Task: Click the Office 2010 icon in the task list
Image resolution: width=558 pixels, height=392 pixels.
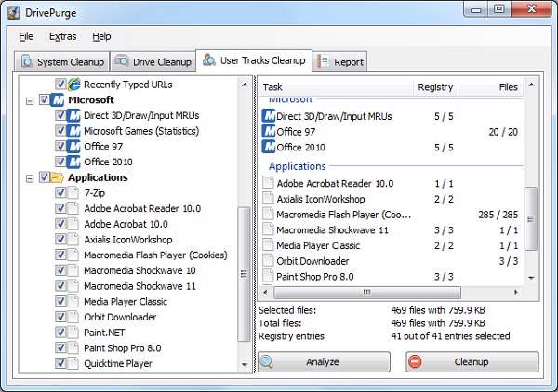Action: [x=269, y=147]
